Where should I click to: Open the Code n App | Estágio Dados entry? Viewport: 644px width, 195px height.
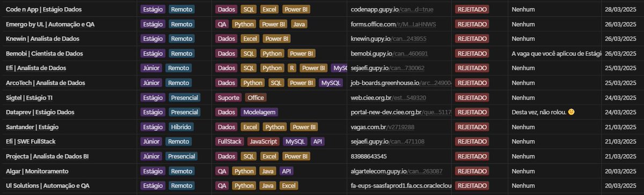[x=45, y=10]
